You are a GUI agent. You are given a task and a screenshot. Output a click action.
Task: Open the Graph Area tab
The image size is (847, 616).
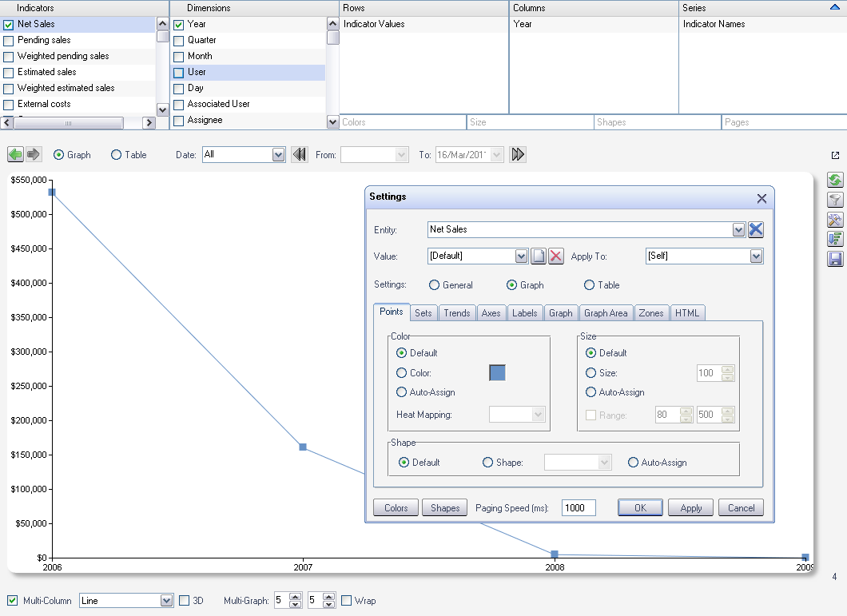(x=606, y=313)
